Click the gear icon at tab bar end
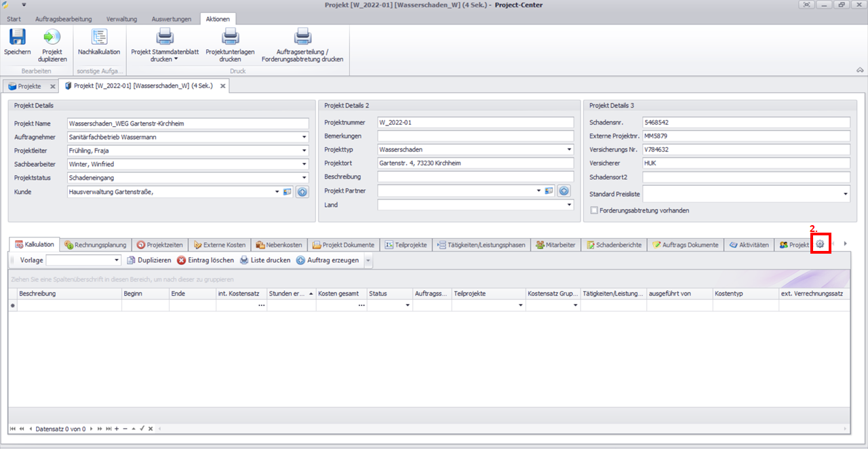This screenshot has width=868, height=449. (820, 244)
